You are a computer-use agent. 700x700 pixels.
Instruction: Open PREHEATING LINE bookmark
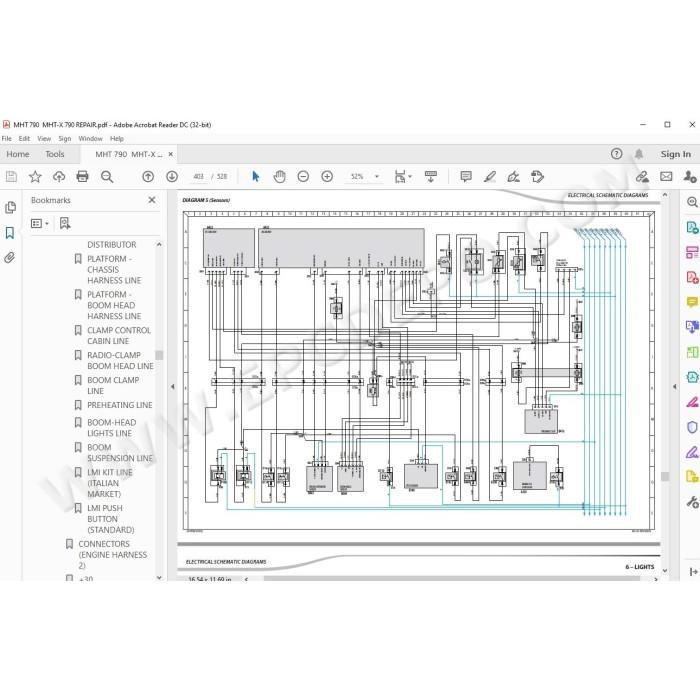[x=120, y=405]
